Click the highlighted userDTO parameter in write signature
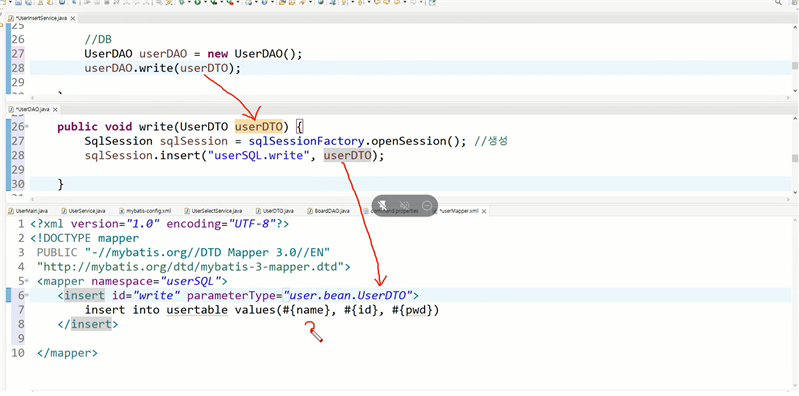The height and width of the screenshot is (396, 799). click(x=258, y=127)
